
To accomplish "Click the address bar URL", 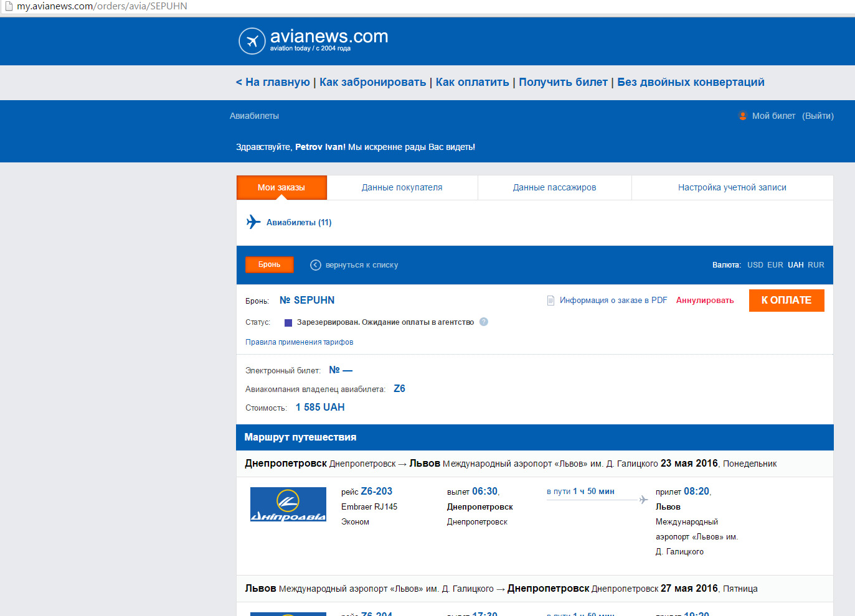I will 102,6.
